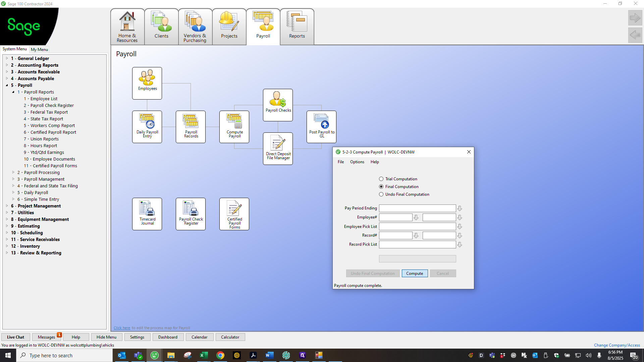
Task: Open File Explorer from the taskbar
Action: click(x=171, y=355)
